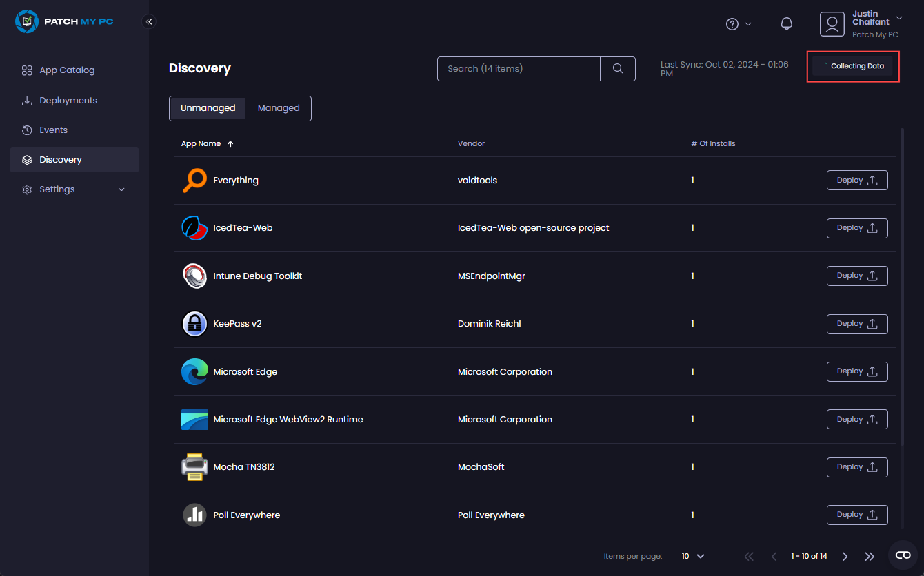Go to the next page of results
924x576 pixels.
click(x=845, y=556)
